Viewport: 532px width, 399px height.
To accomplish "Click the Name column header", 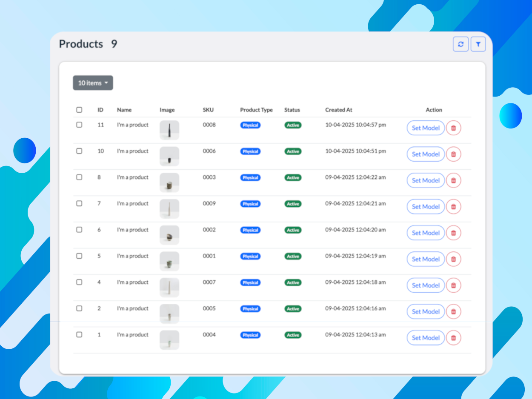I will pos(124,110).
